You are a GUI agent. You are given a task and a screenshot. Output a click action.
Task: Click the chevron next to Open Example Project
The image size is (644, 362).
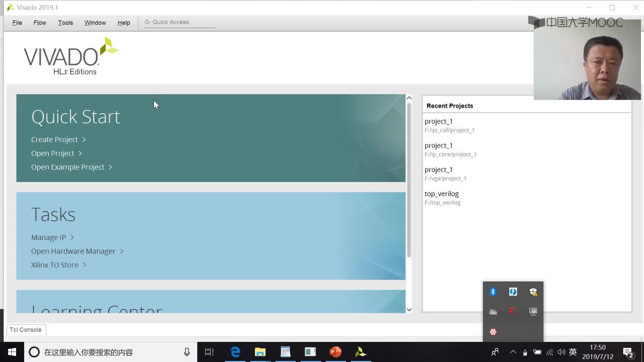[110, 167]
